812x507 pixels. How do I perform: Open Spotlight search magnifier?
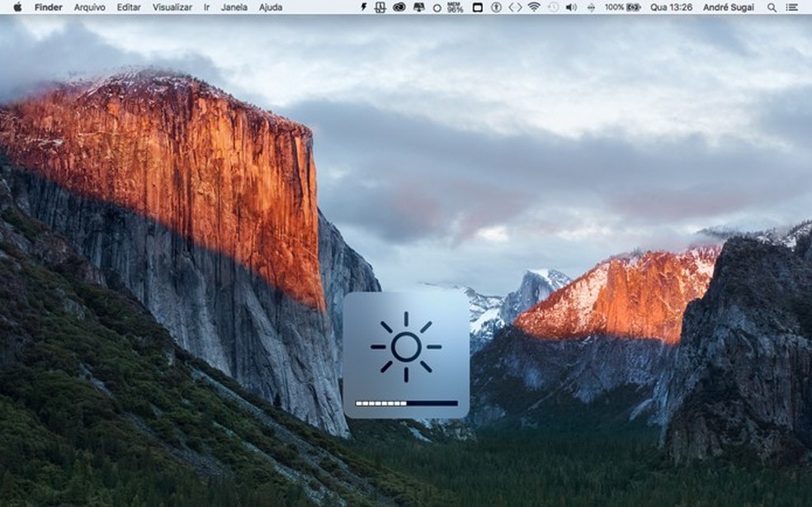pyautogui.click(x=772, y=7)
